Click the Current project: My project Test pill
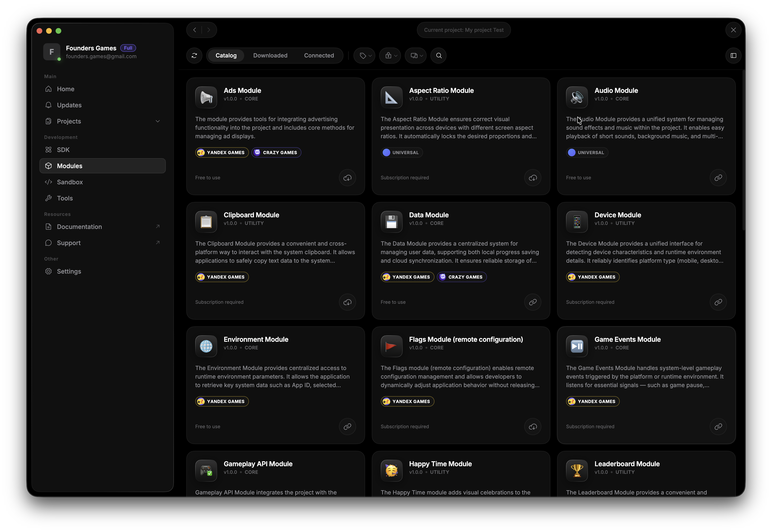 pos(463,30)
